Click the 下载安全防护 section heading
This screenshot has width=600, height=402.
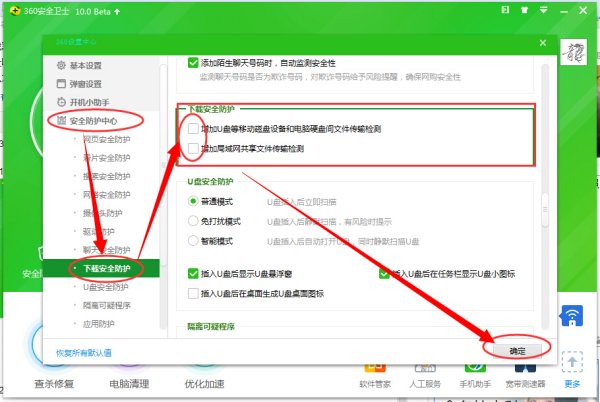coord(211,109)
